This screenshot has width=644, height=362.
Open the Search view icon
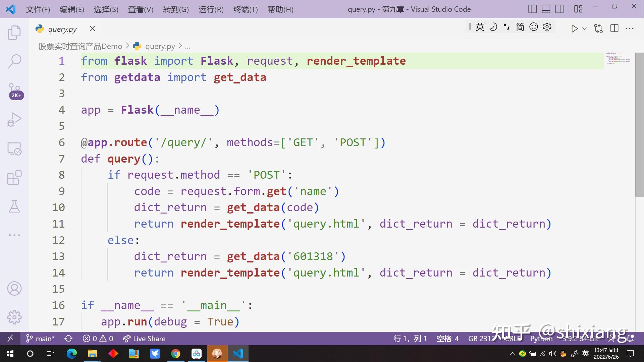[14, 61]
